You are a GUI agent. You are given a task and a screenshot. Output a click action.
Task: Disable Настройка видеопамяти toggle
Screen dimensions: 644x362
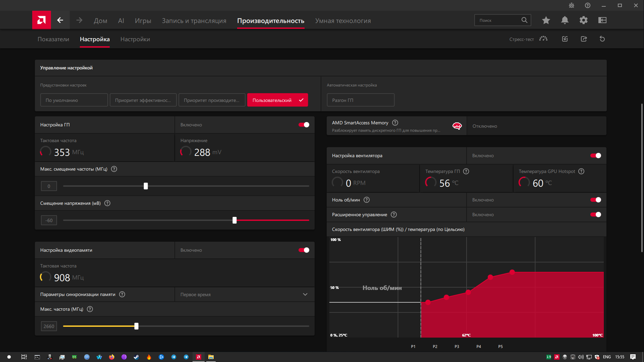304,250
